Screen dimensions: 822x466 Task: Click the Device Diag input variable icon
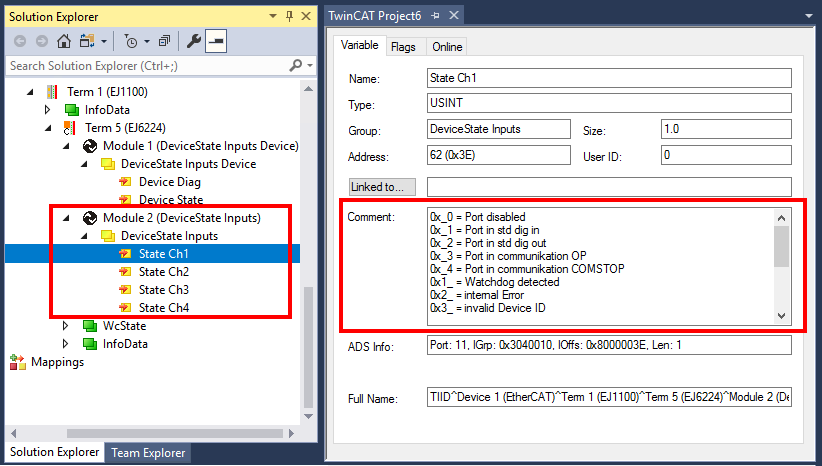[x=125, y=182]
